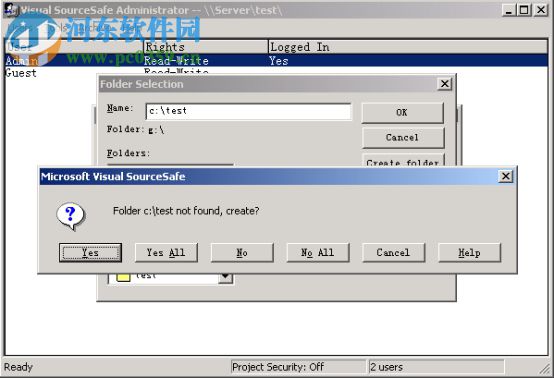
Task: Click No in the create folder prompt
Action: pos(242,253)
